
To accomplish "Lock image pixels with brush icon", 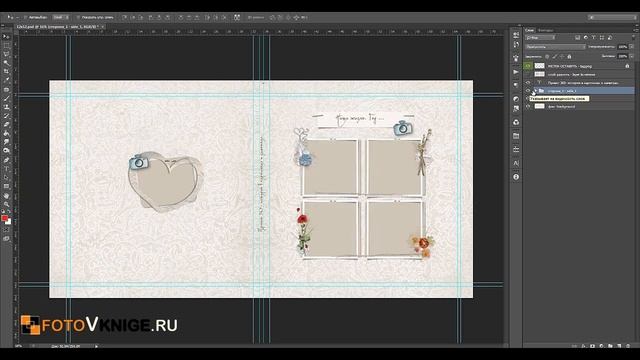I will pyautogui.click(x=555, y=57).
